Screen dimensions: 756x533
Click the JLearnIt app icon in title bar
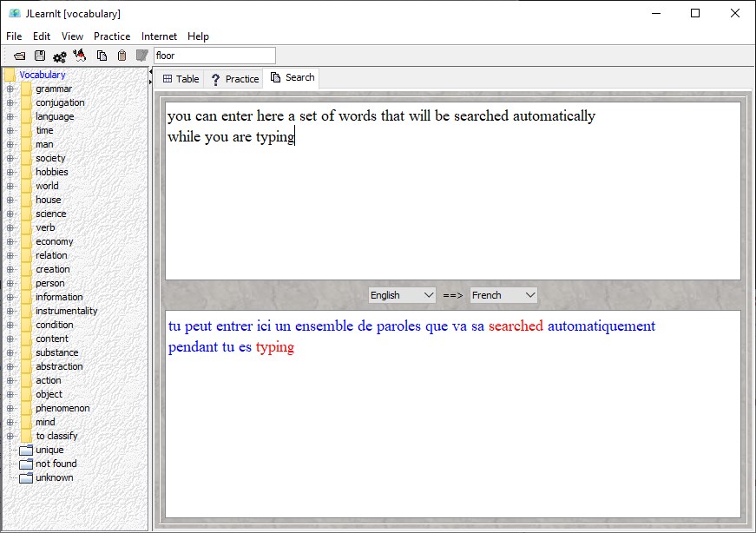[15, 14]
